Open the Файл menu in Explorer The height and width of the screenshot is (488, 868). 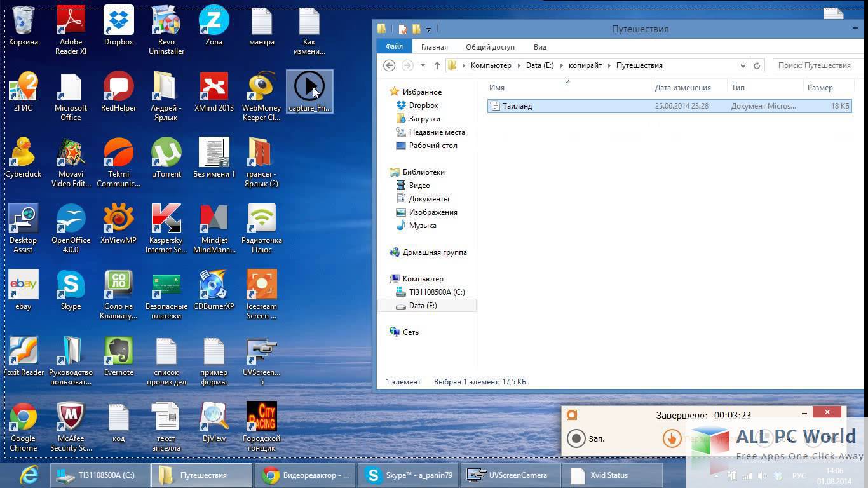[394, 46]
